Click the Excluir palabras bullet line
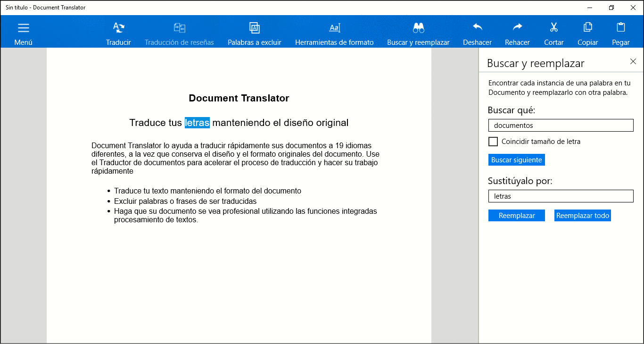This screenshot has height=344, width=644. 185,201
